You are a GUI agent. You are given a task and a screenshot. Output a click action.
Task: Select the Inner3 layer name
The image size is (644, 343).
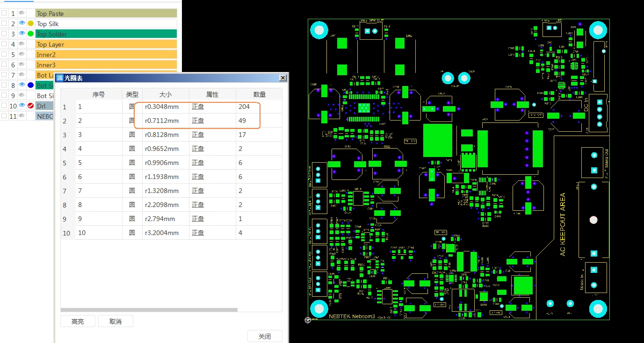[x=106, y=65]
